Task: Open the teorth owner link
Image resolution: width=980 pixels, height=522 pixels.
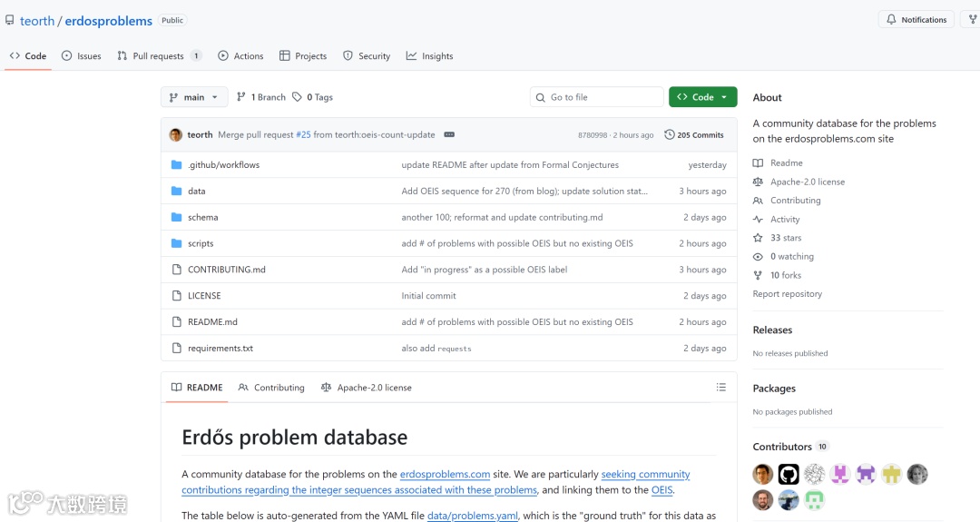Action: [37, 21]
